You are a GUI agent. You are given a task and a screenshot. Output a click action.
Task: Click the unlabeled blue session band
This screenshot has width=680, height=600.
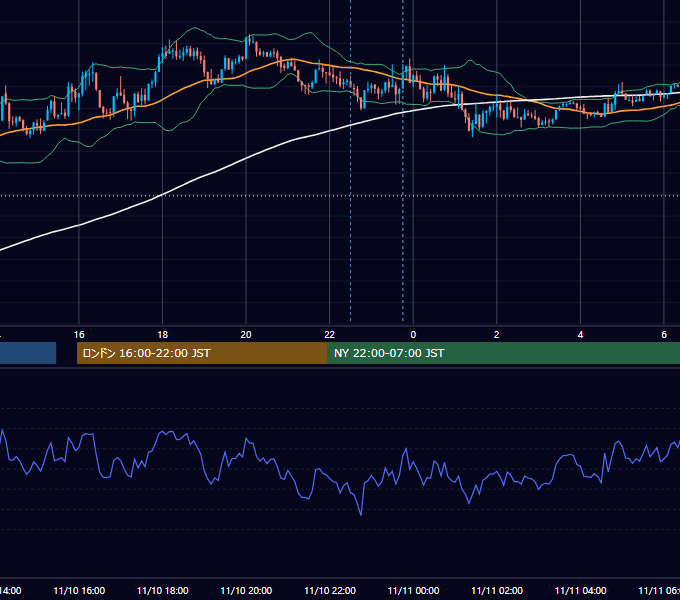[28, 353]
